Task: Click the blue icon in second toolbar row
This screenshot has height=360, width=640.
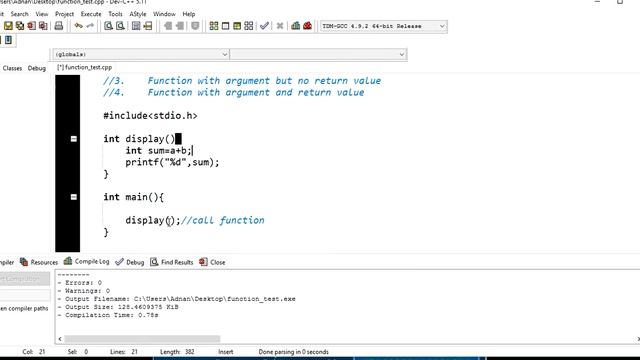Action: 8,40
